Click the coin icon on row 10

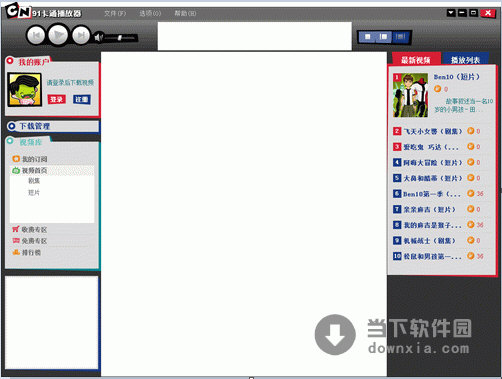coord(470,256)
